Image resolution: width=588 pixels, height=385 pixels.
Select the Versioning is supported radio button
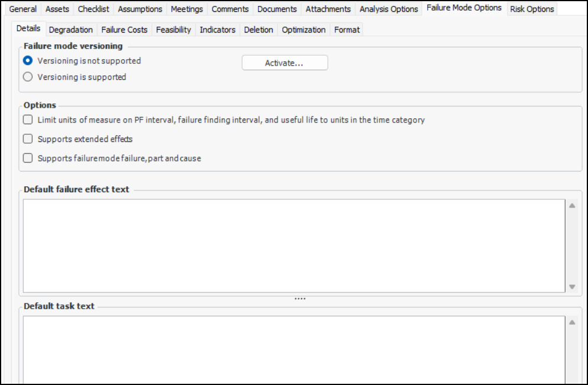click(x=28, y=77)
